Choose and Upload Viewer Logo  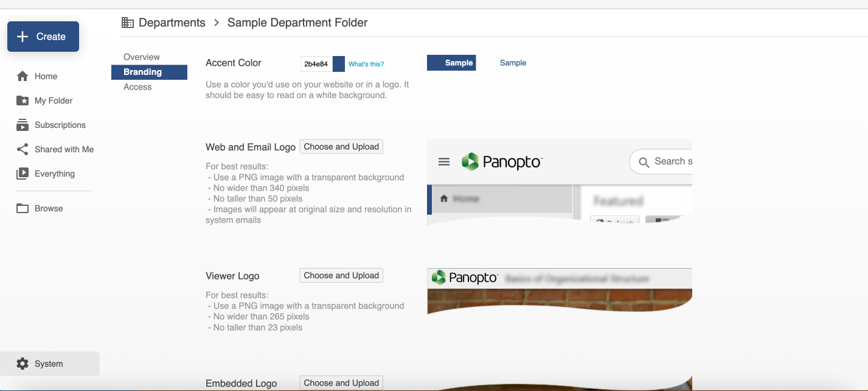tap(341, 275)
